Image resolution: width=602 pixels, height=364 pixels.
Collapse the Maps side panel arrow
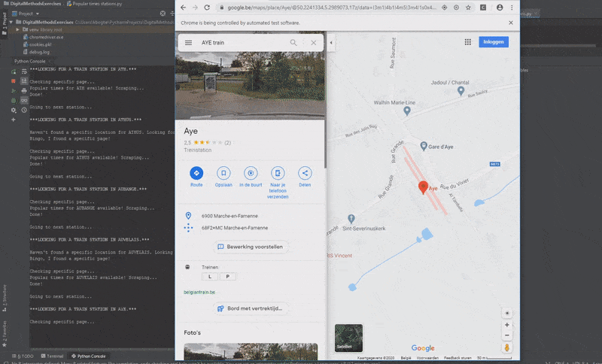[x=331, y=43]
